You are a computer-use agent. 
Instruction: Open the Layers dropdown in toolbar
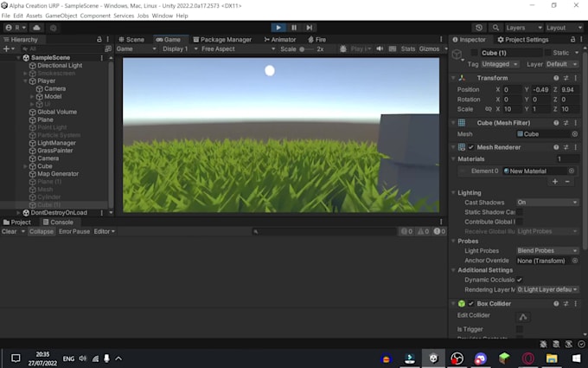[523, 28]
